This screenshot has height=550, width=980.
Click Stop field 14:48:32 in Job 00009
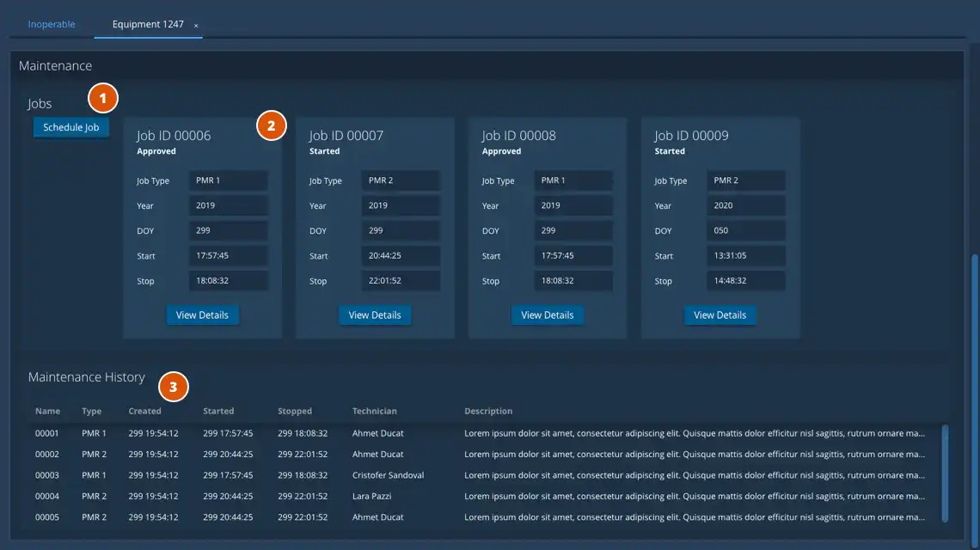(x=745, y=280)
